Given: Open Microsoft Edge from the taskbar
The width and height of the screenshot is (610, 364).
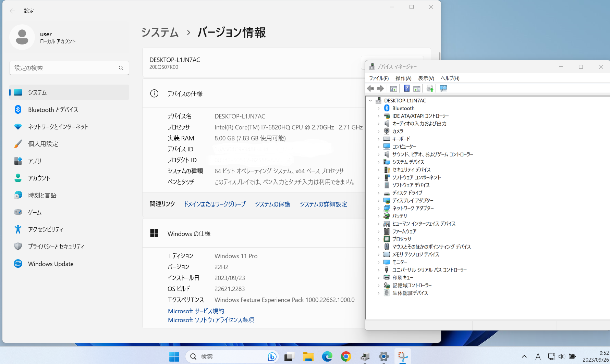Looking at the screenshot, I should click(x=327, y=356).
